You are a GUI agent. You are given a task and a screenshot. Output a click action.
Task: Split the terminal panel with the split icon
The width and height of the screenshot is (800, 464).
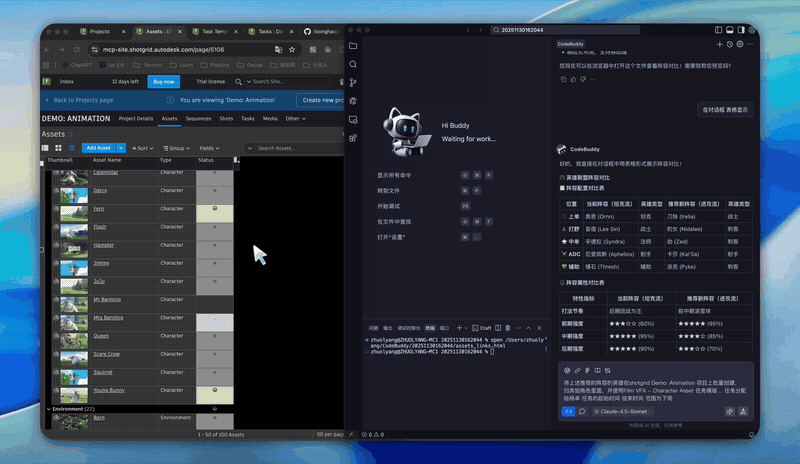[498, 328]
